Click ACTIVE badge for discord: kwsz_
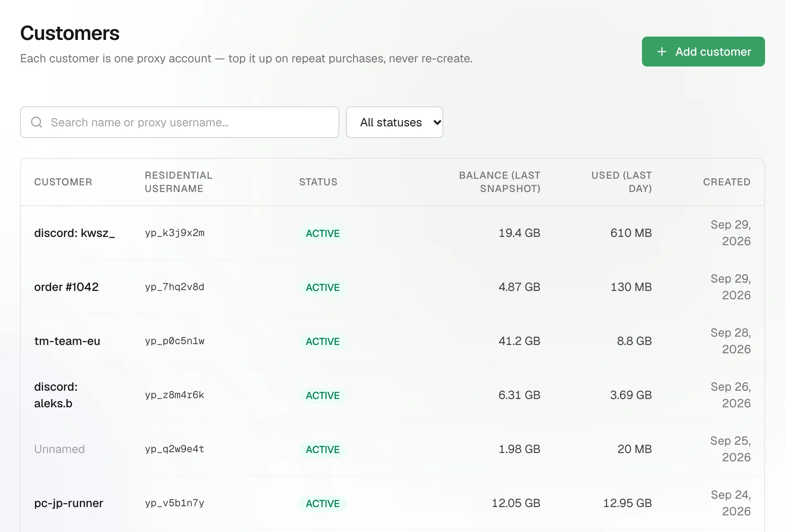This screenshot has width=785, height=532. (323, 234)
